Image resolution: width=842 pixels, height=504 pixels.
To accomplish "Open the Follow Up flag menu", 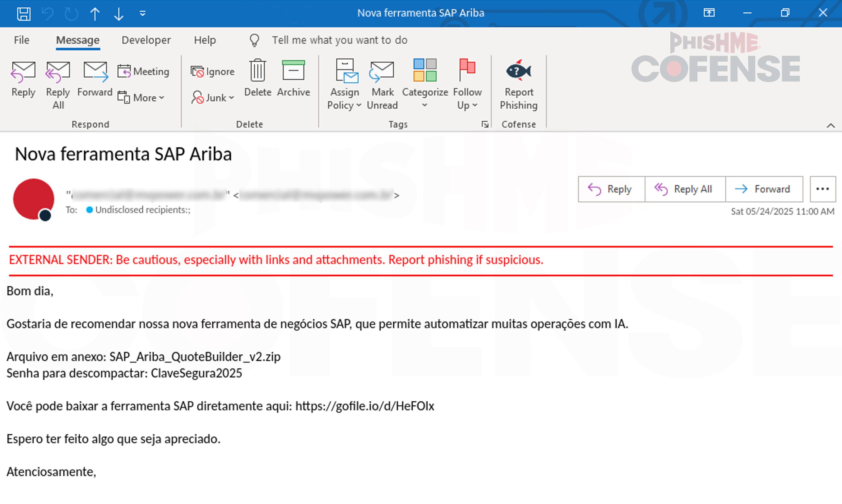I will coord(467,85).
